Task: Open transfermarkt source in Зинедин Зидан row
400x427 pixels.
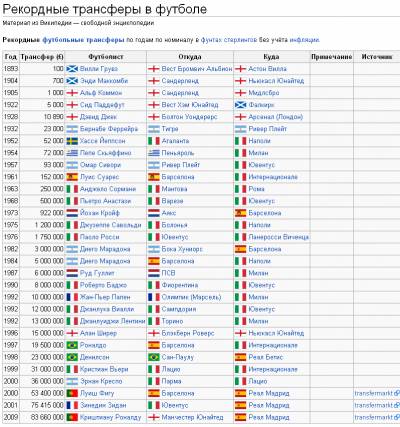Action: tap(377, 405)
